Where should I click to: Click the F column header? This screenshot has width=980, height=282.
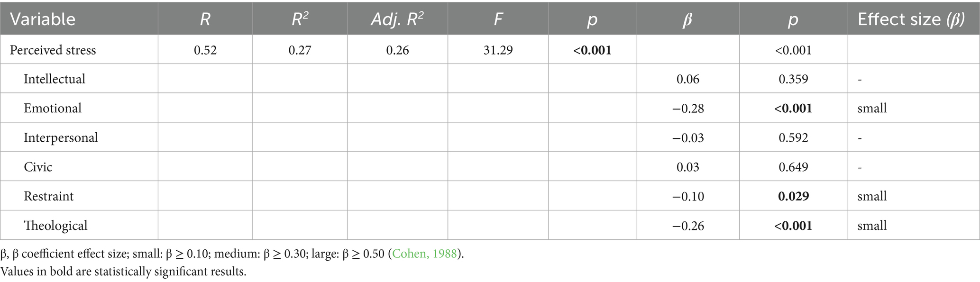point(498,19)
